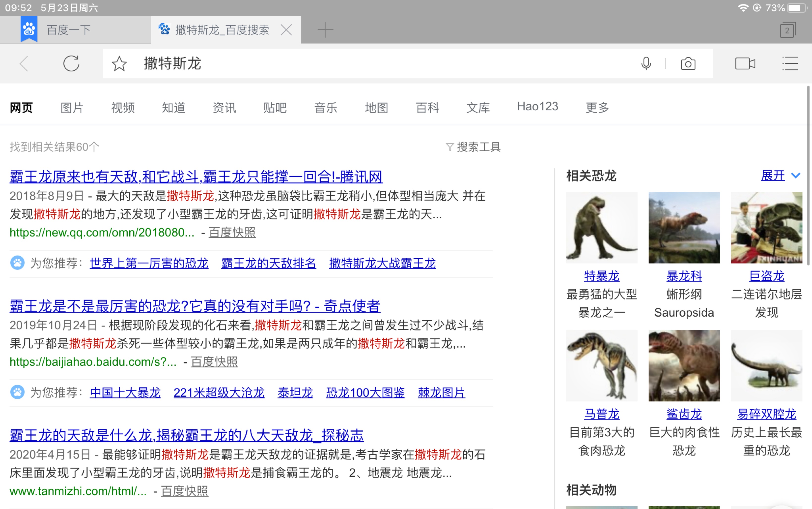Open suggestion 撒特斯龙大战霸王龙
This screenshot has width=812, height=509.
382,263
